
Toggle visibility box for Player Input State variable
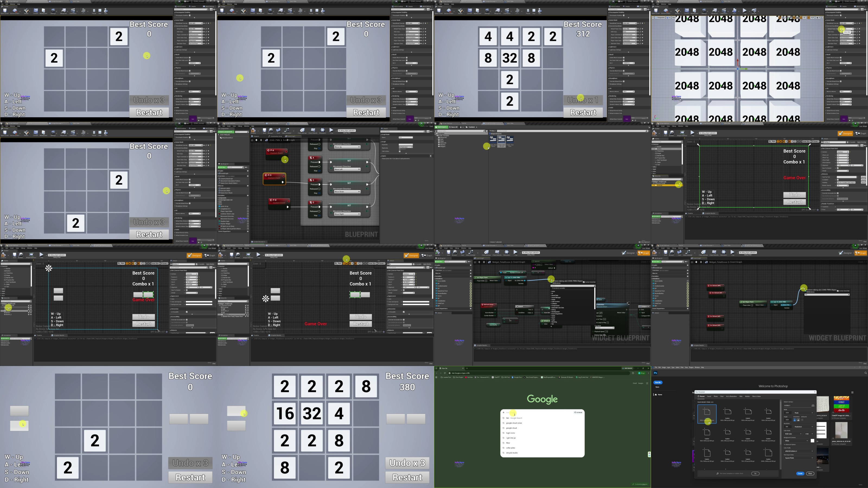tap(248, 211)
